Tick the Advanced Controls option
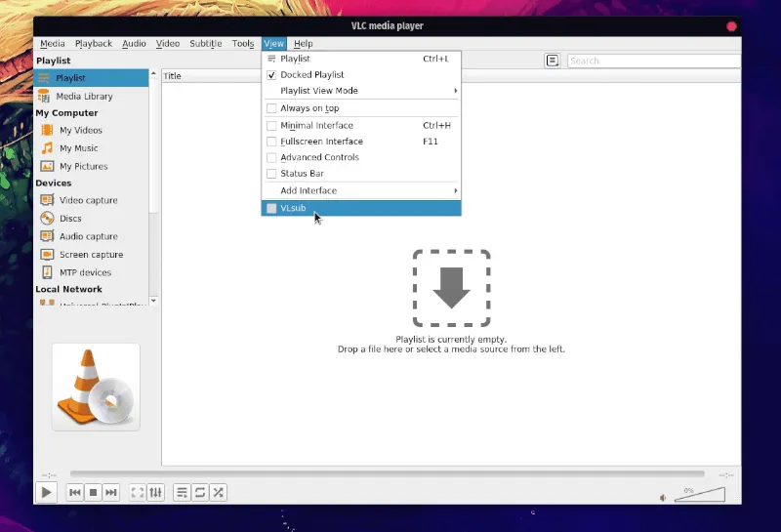The height and width of the screenshot is (532, 781). (272, 157)
